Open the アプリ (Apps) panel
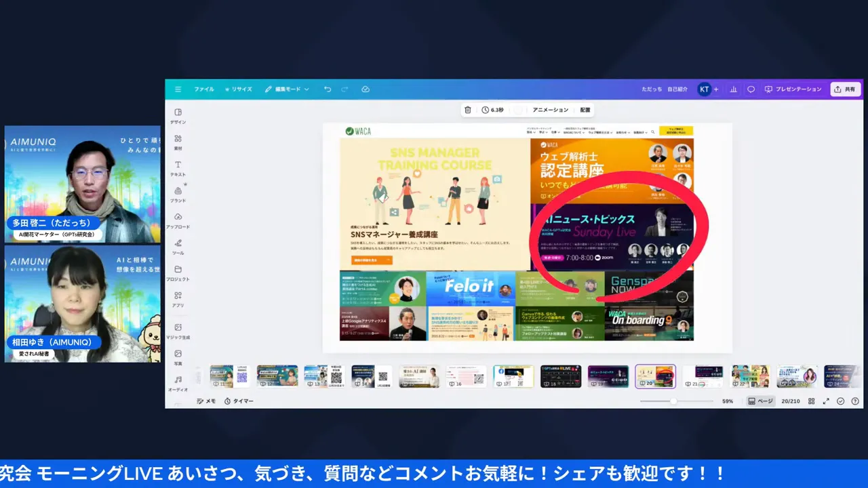The image size is (868, 488). 178,300
